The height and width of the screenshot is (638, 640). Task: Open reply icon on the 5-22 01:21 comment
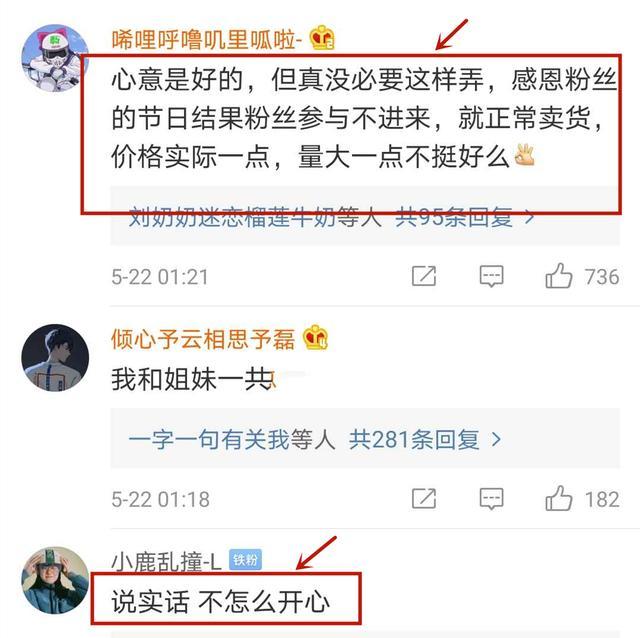point(491,276)
